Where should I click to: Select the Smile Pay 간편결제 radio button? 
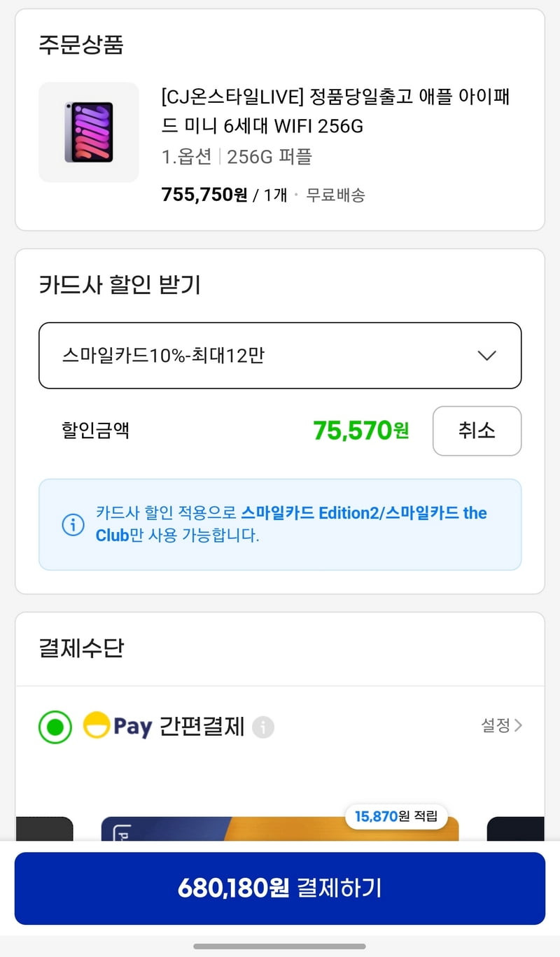click(x=55, y=727)
